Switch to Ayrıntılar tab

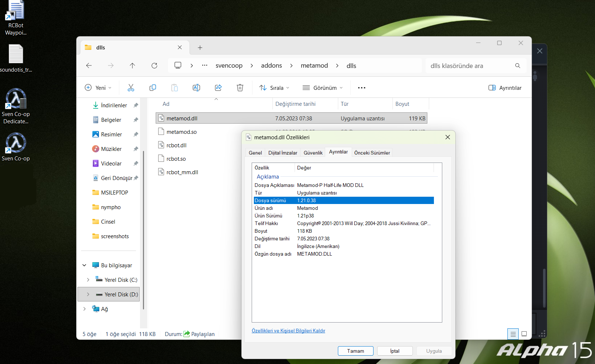[338, 152]
